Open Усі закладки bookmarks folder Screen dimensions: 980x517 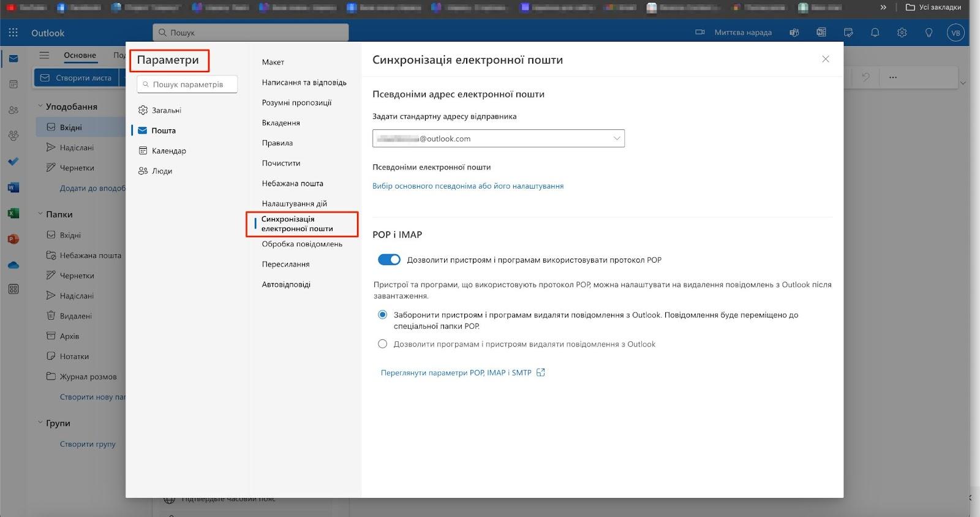click(x=933, y=7)
